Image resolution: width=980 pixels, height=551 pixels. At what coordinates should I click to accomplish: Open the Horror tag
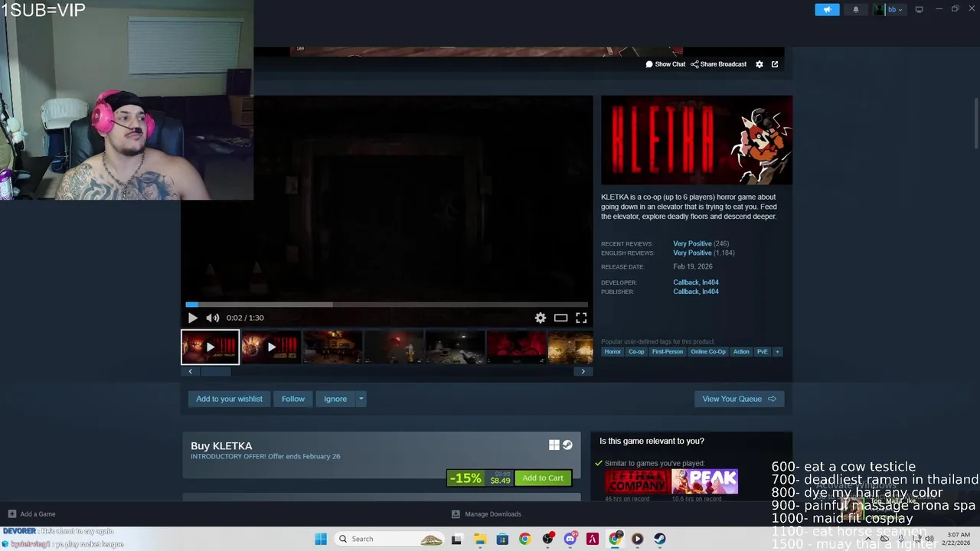click(612, 352)
